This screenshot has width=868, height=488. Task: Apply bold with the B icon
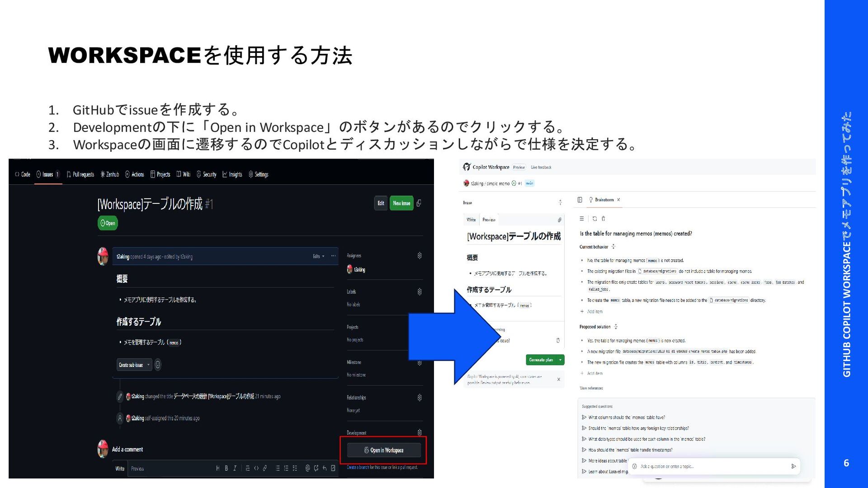[x=226, y=468]
